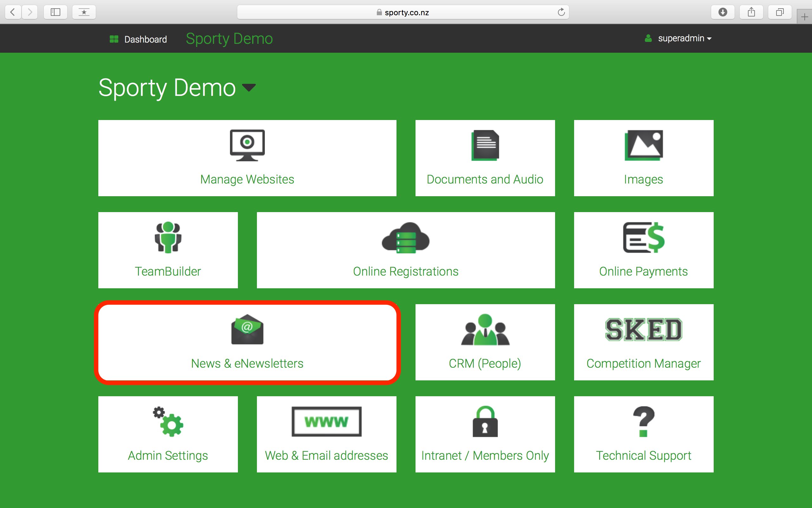
Task: Click the Intranet padlock icon
Action: (x=485, y=421)
